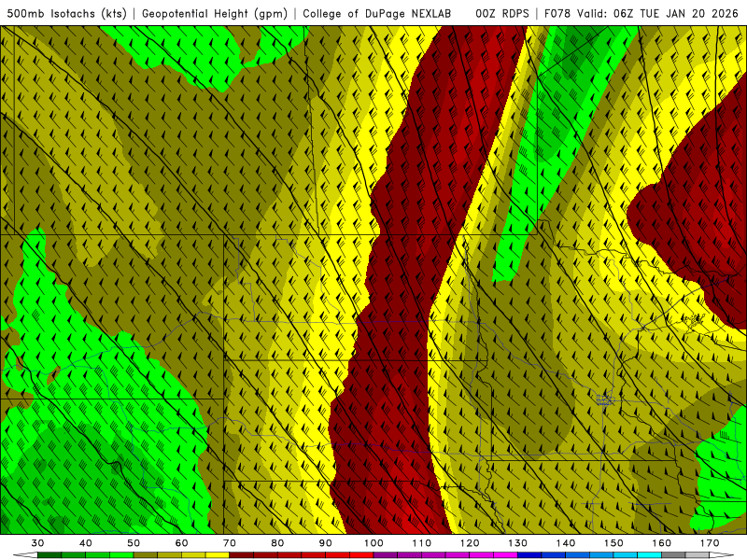This screenshot has width=747, height=560.
Task: Click the "120" color scale label
Action: click(470, 543)
